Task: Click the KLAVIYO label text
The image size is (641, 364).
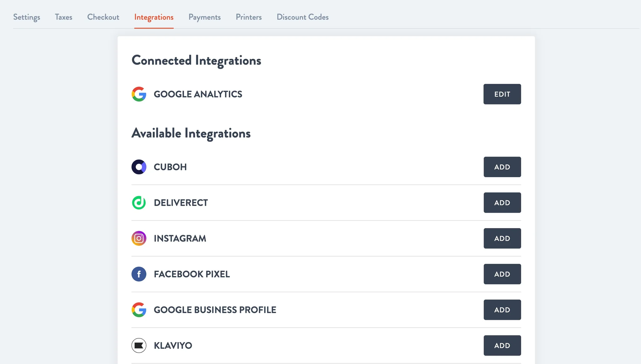Action: pos(173,345)
